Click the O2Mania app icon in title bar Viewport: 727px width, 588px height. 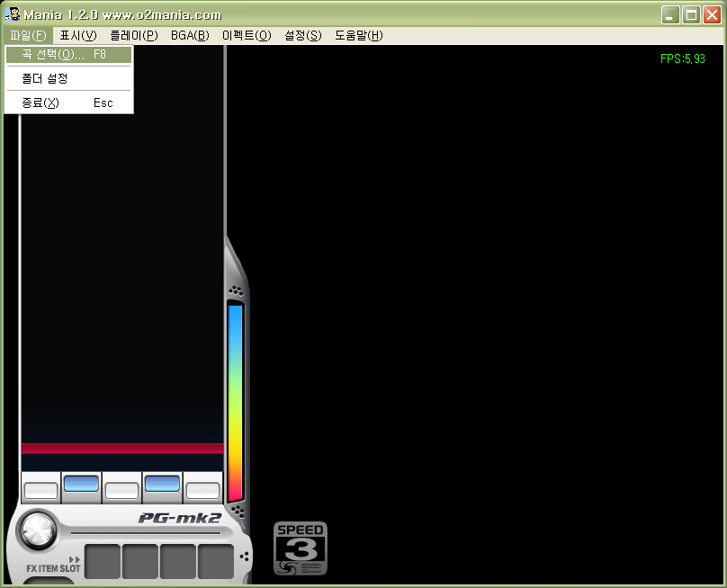click(x=13, y=14)
